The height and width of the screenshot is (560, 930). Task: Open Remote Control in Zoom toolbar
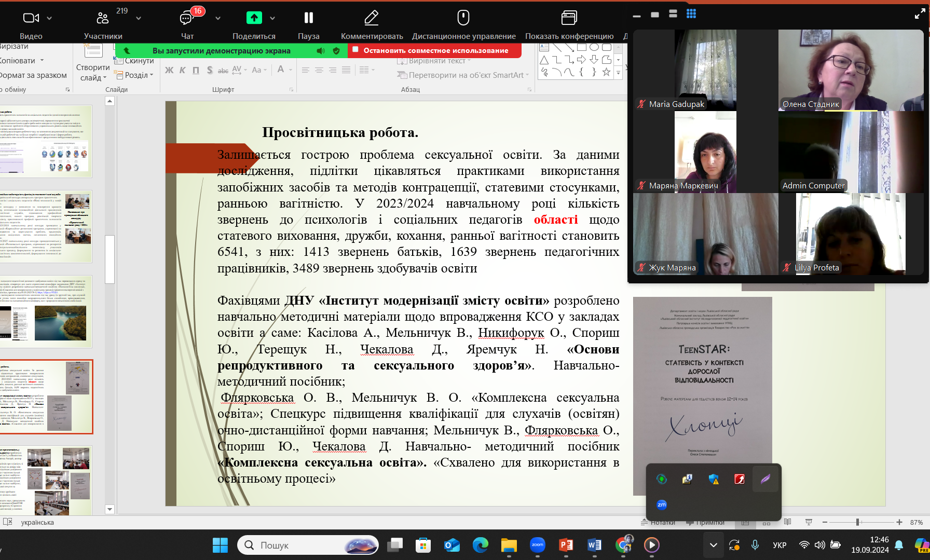pyautogui.click(x=463, y=18)
